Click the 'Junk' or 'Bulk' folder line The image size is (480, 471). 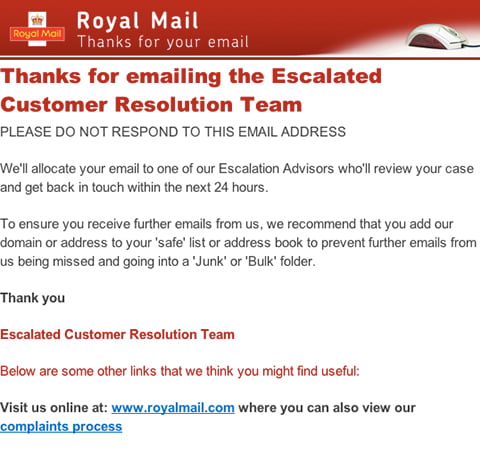coord(158,261)
